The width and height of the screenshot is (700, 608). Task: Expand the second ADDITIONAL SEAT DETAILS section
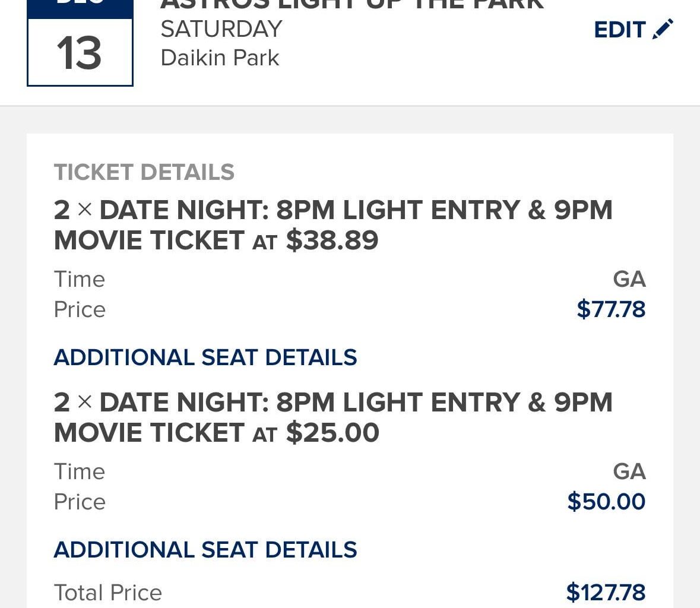(x=205, y=550)
